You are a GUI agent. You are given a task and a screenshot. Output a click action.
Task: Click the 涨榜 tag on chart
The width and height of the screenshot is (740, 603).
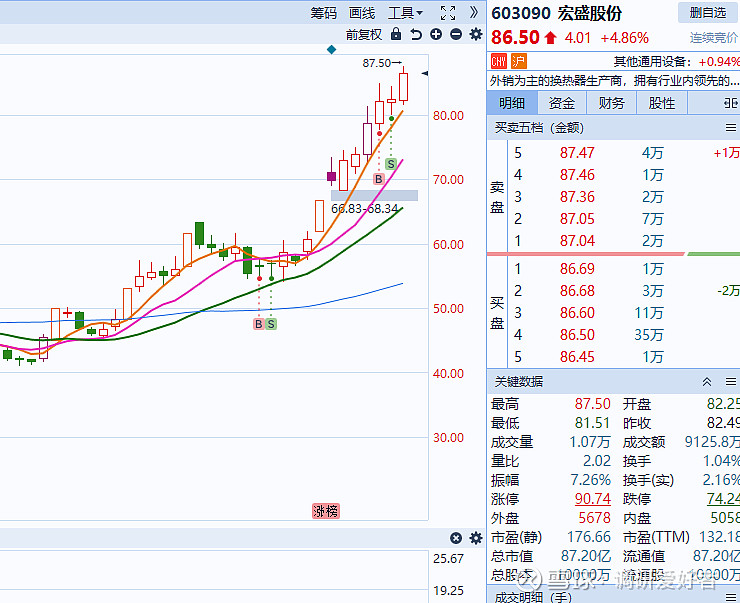tap(326, 511)
